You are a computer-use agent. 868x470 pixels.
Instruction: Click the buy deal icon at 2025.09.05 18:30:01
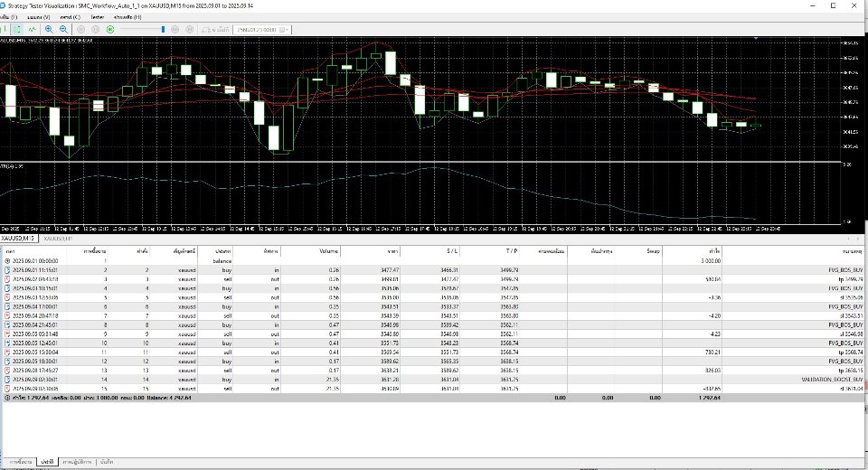7,361
